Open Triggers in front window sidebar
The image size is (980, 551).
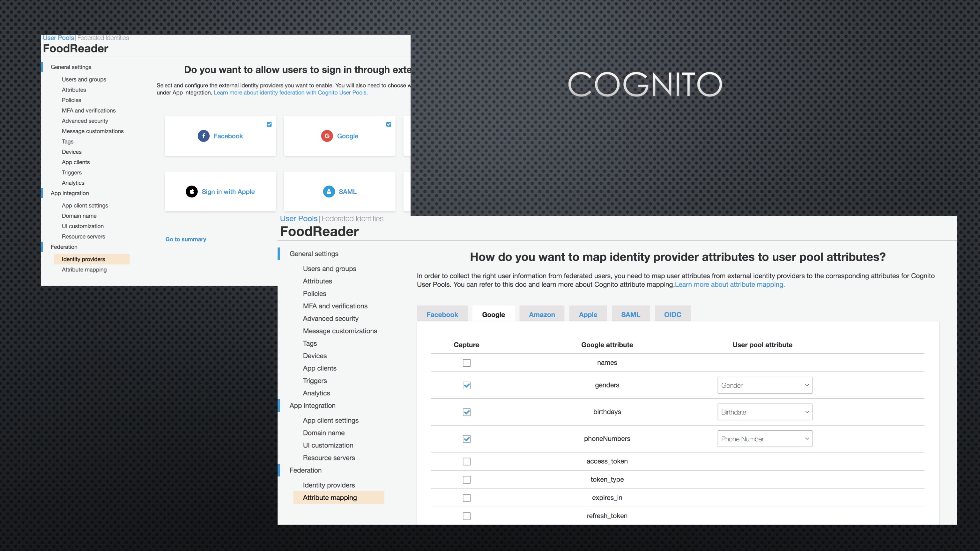(x=315, y=381)
